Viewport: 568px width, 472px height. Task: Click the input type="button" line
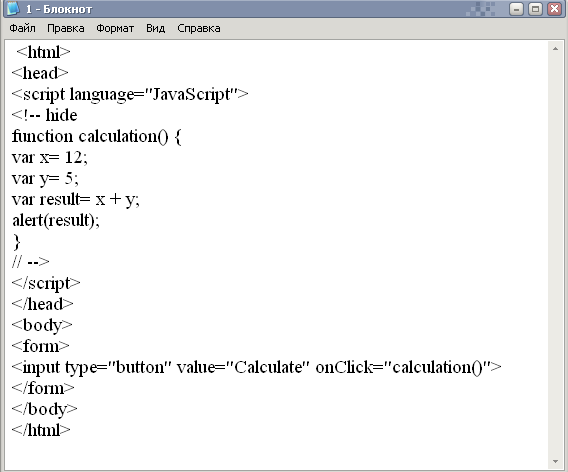[x=257, y=367]
